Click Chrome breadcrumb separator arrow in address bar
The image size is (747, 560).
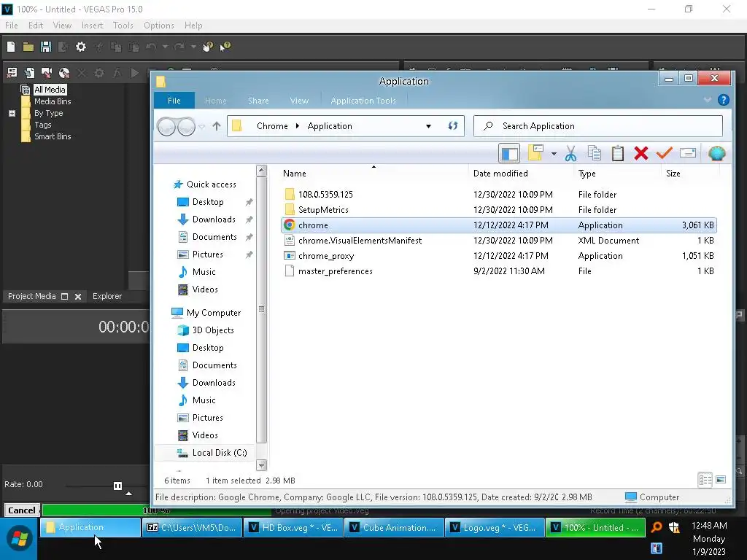click(298, 125)
